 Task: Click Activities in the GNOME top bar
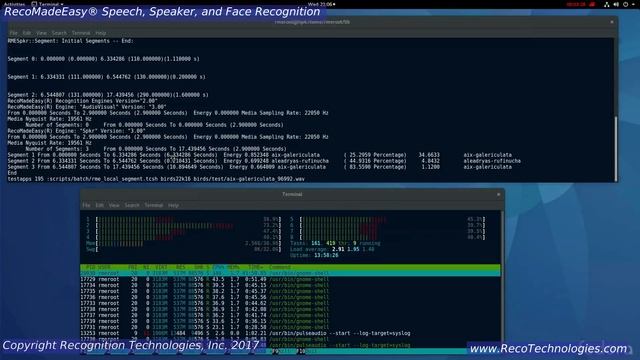click(x=14, y=4)
